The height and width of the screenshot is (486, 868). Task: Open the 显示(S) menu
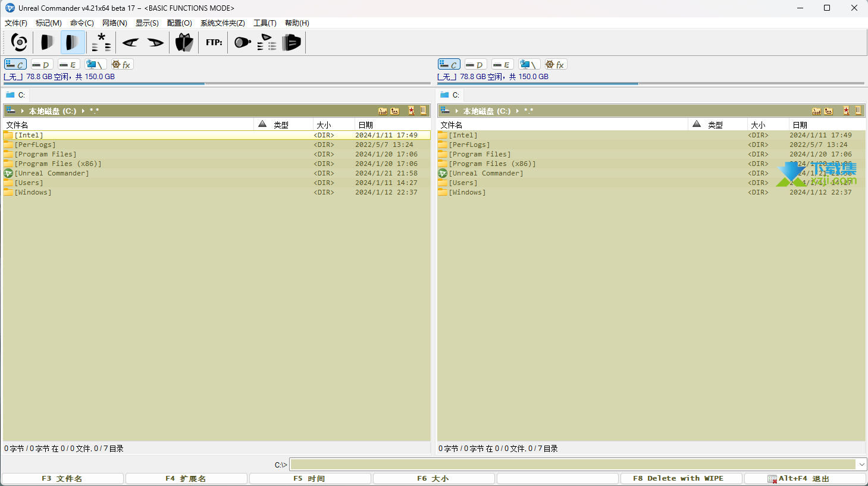pos(147,23)
